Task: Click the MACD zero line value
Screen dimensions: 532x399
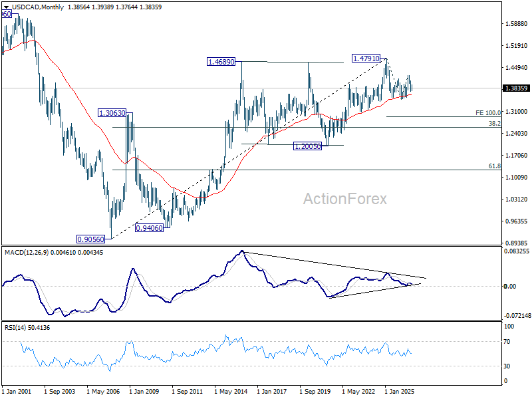Action: pos(509,287)
